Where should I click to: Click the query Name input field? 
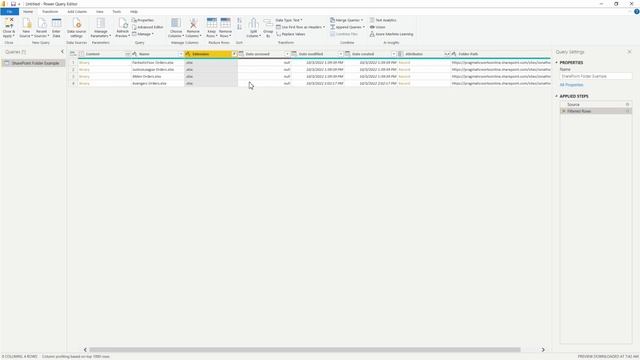click(x=596, y=76)
